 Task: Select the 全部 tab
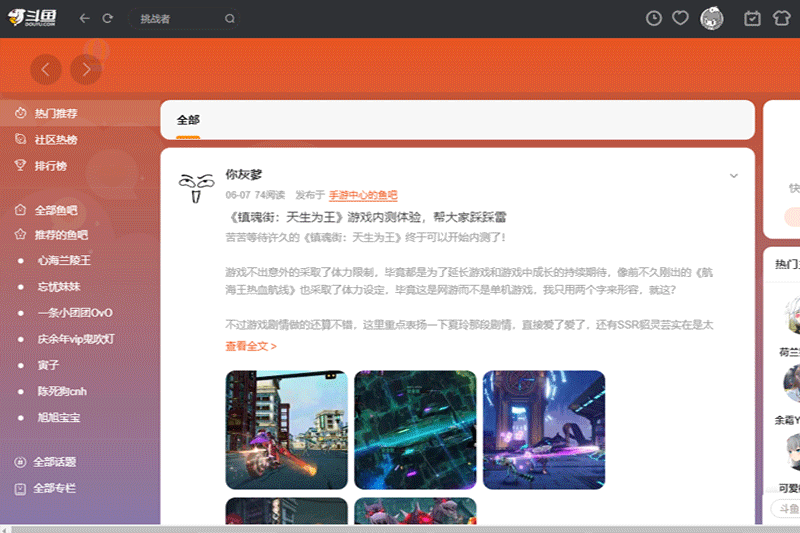(188, 120)
